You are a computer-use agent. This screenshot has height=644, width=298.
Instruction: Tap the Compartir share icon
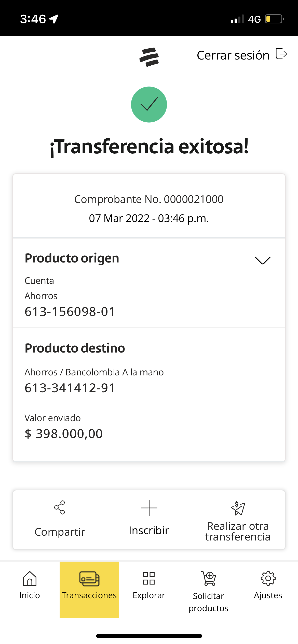[60, 507]
